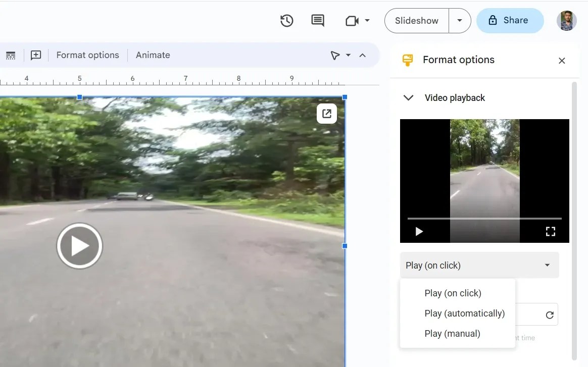This screenshot has width=588, height=367.
Task: Expand the select tool dropdown arrow
Action: pyautogui.click(x=348, y=55)
